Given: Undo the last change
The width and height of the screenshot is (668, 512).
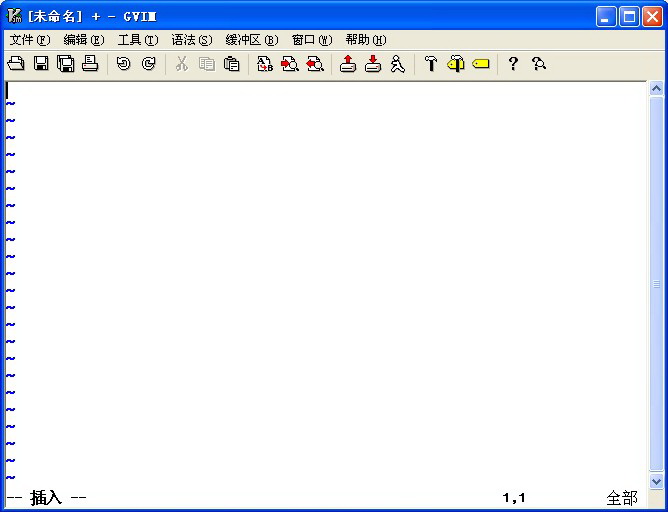Looking at the screenshot, I should pyautogui.click(x=124, y=64).
